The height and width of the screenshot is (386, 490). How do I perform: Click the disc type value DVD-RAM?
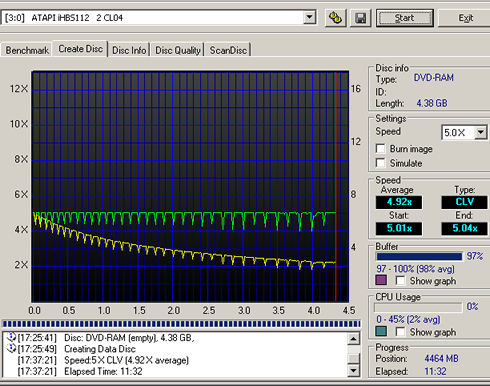click(434, 78)
